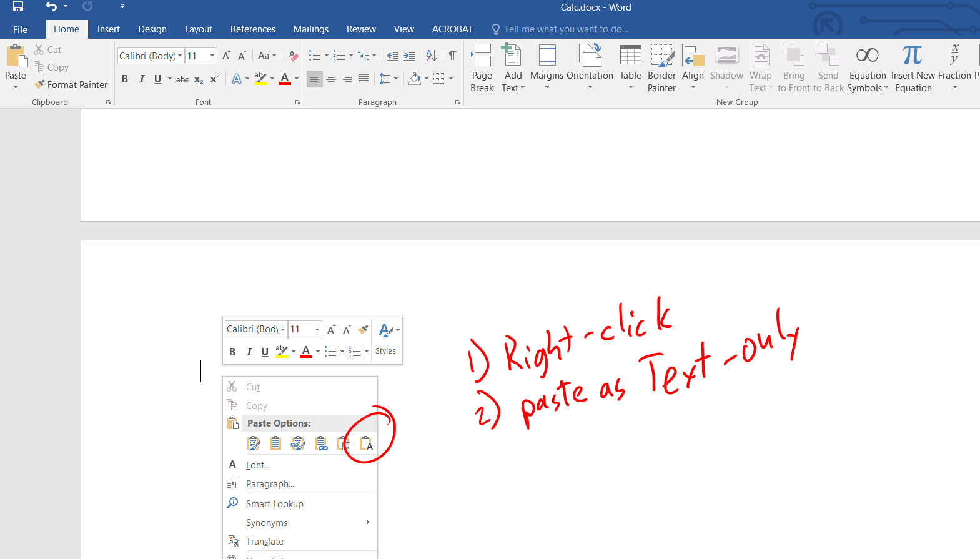
Task: Insert a Page Break
Action: (482, 69)
